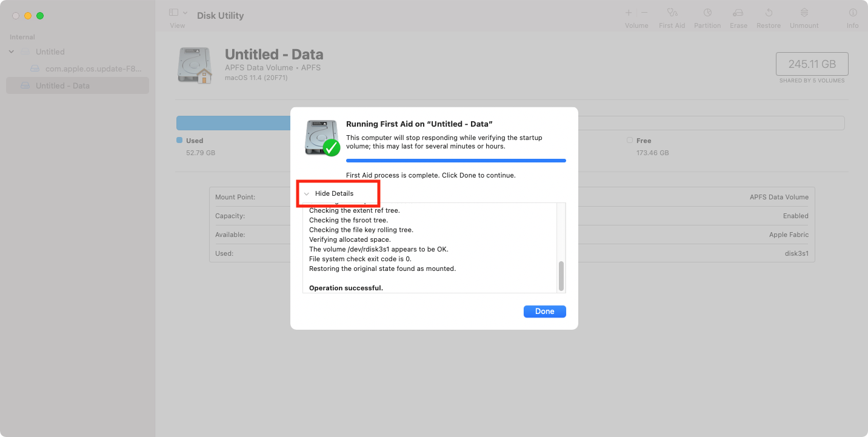
Task: Click the add volume plus icon
Action: click(629, 13)
